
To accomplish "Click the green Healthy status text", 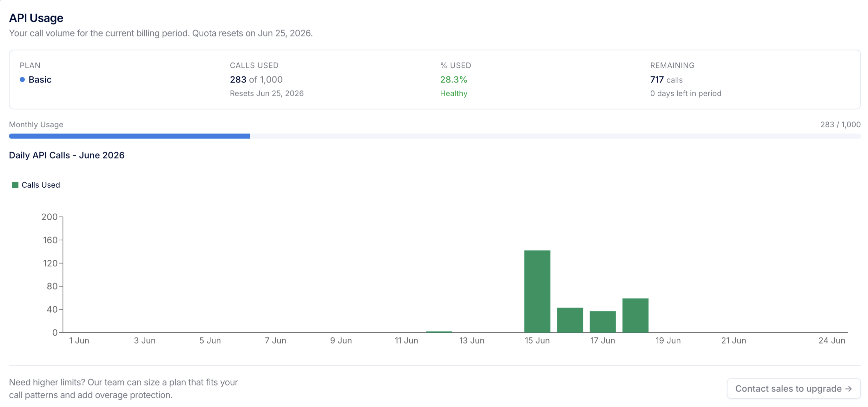I will click(454, 93).
